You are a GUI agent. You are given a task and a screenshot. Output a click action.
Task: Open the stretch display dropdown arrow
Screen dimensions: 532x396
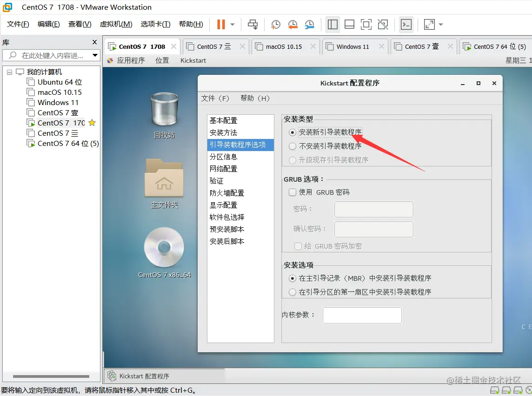click(441, 25)
